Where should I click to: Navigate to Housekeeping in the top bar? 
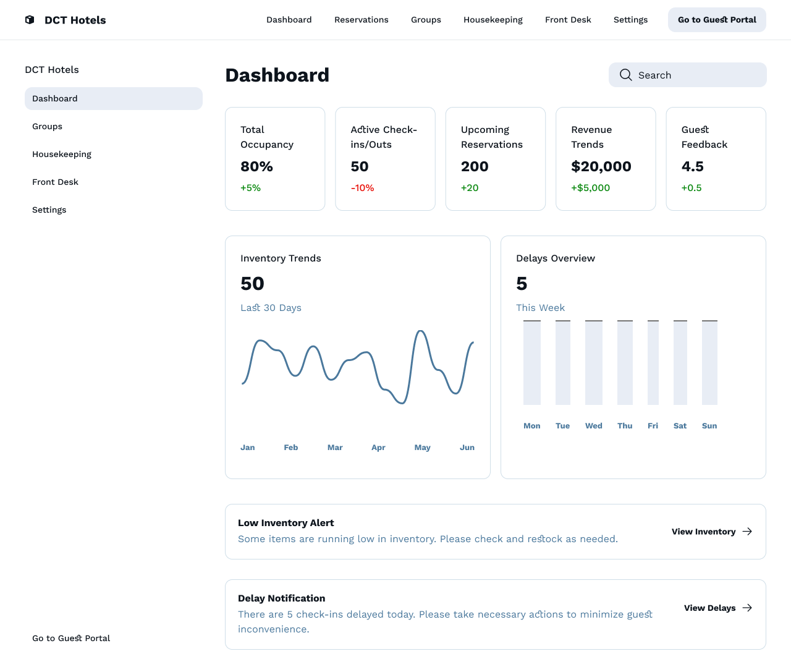click(x=493, y=19)
